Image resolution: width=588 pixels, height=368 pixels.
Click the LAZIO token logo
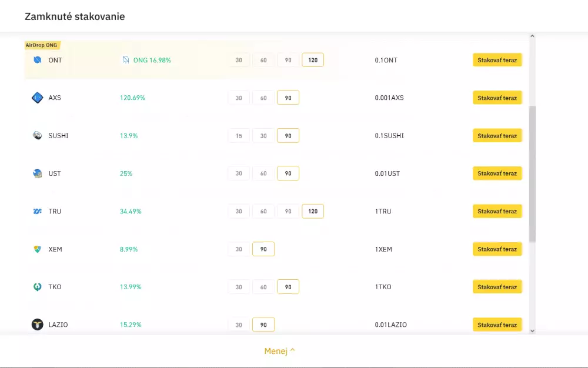pyautogui.click(x=37, y=324)
